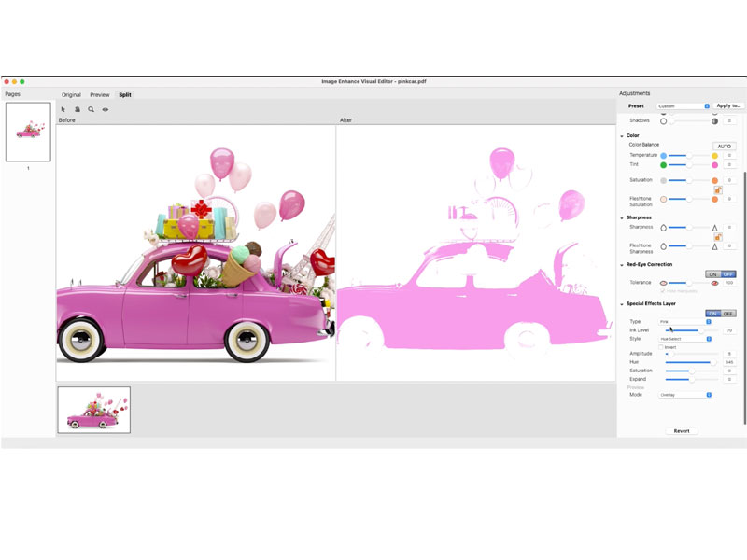Open the preview Mode dropdown

[x=684, y=395]
